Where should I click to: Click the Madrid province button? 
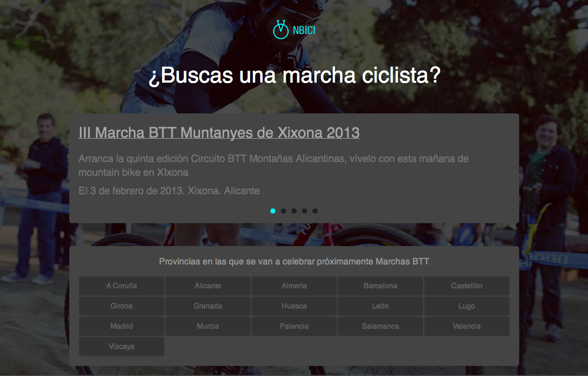(122, 326)
